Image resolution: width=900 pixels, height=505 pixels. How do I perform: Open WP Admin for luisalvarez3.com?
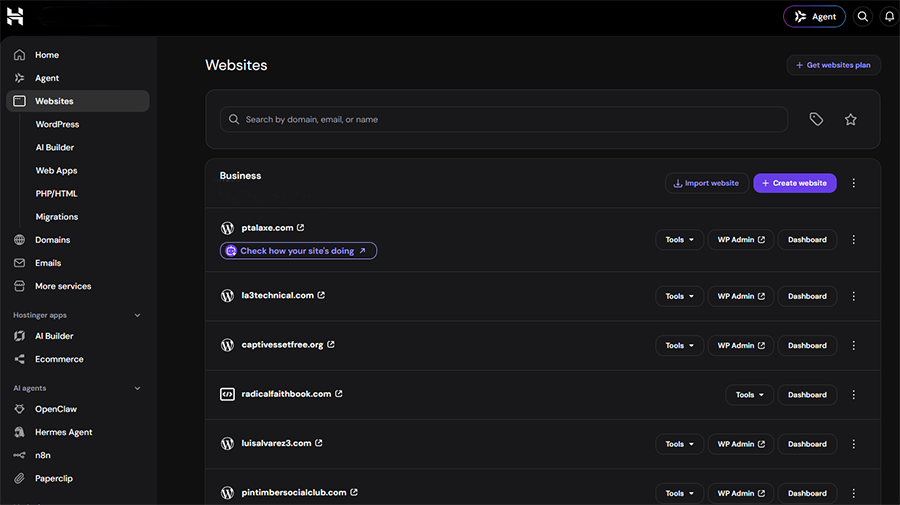[x=741, y=444]
